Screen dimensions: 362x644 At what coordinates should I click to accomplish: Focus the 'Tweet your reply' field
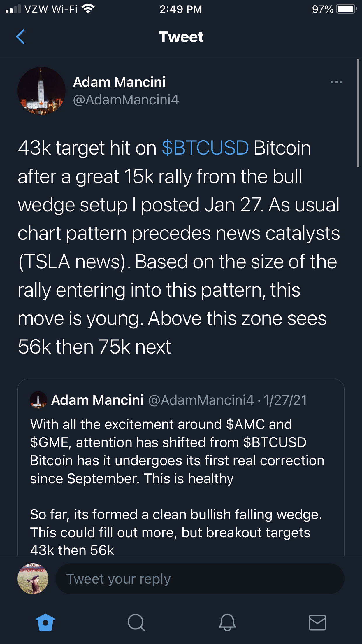pos(200,579)
